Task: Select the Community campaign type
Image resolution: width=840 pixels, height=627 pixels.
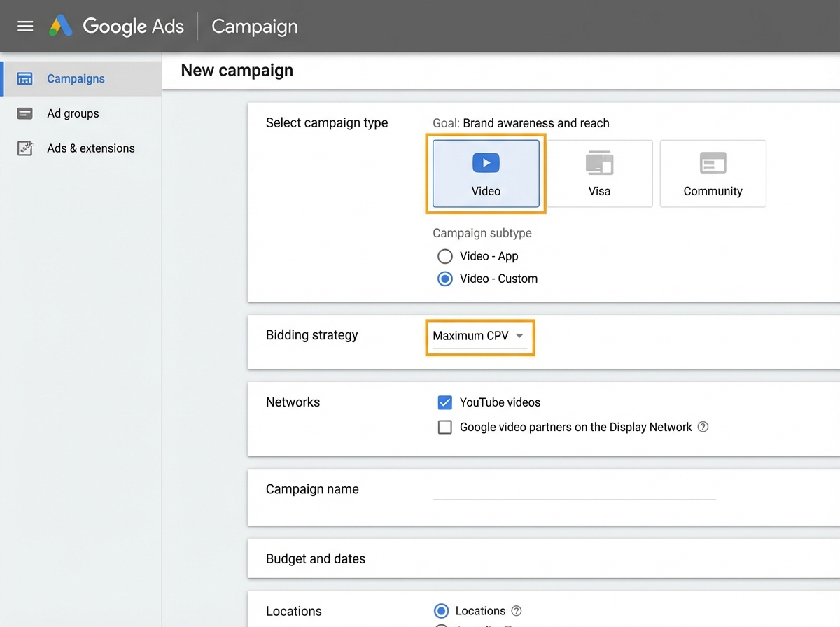Action: point(713,171)
